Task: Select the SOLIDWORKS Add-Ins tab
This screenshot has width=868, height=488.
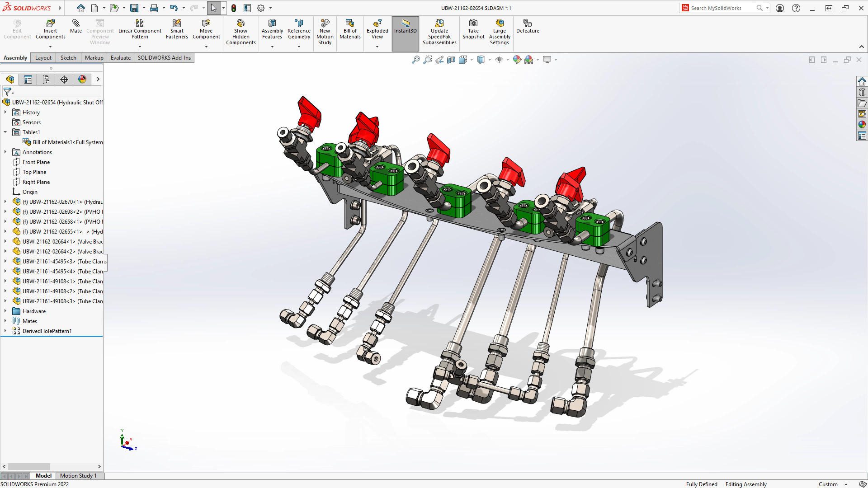Action: 164,57
